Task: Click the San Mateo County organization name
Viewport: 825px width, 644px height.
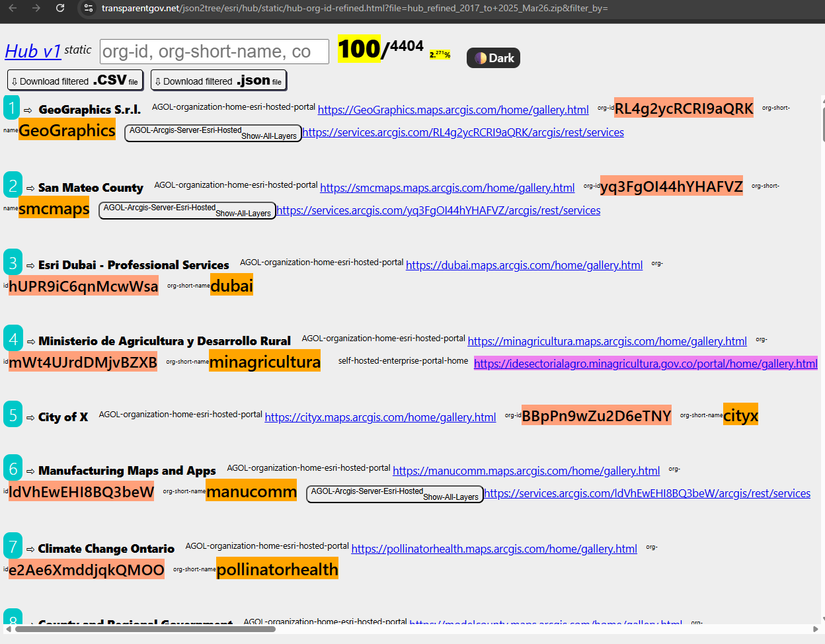Action: point(91,188)
